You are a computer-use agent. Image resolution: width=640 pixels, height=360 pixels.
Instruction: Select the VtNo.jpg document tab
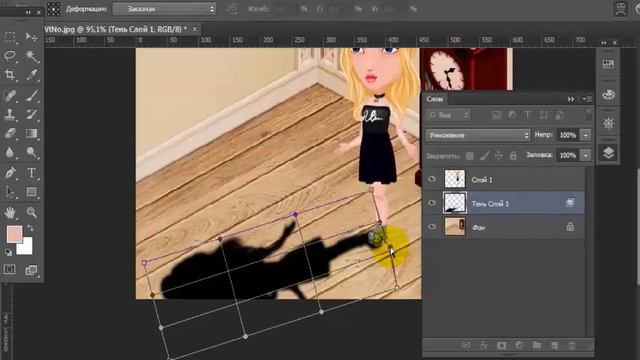tap(116, 29)
